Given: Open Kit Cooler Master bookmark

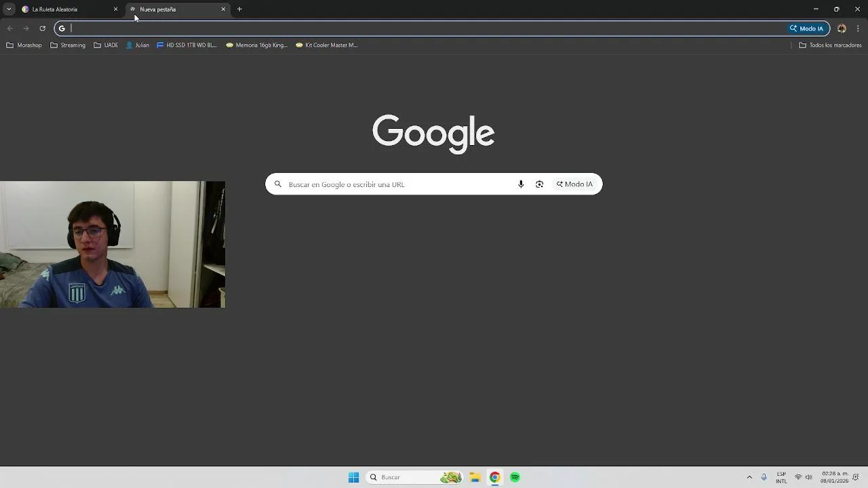Looking at the screenshot, I should click(327, 45).
